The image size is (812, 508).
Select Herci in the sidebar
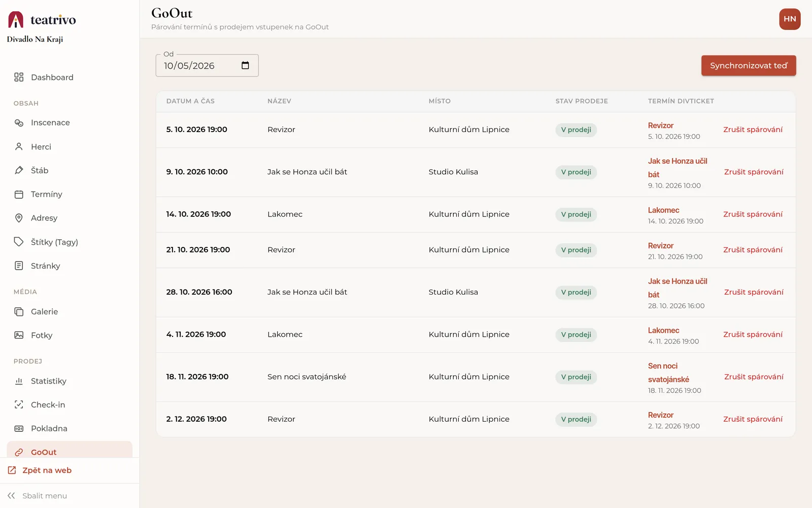click(x=70, y=147)
